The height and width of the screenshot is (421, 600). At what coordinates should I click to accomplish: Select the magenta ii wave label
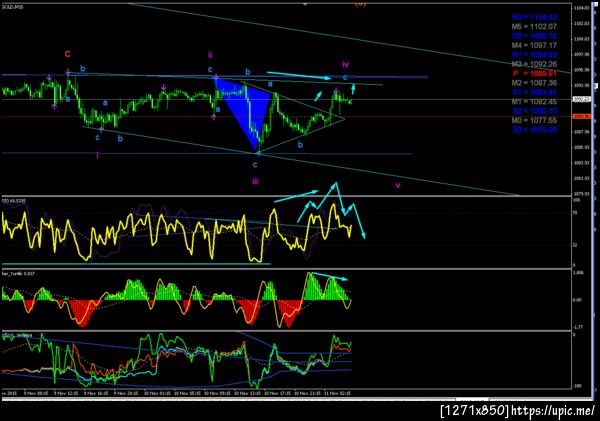click(210, 55)
